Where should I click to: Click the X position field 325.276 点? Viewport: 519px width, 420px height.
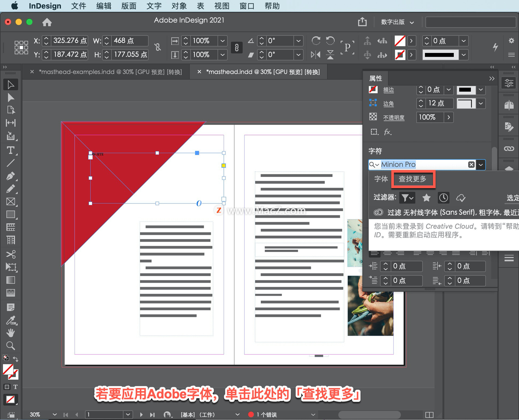tap(70, 41)
